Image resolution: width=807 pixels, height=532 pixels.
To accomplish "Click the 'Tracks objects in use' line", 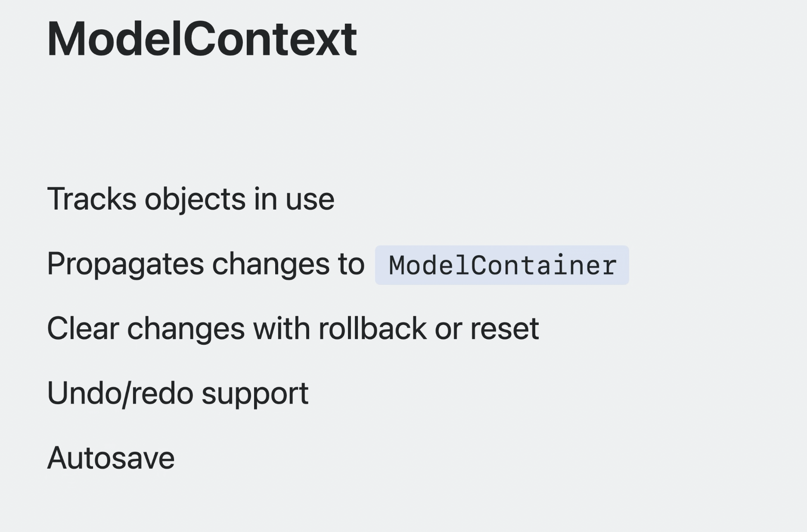I will click(x=191, y=200).
